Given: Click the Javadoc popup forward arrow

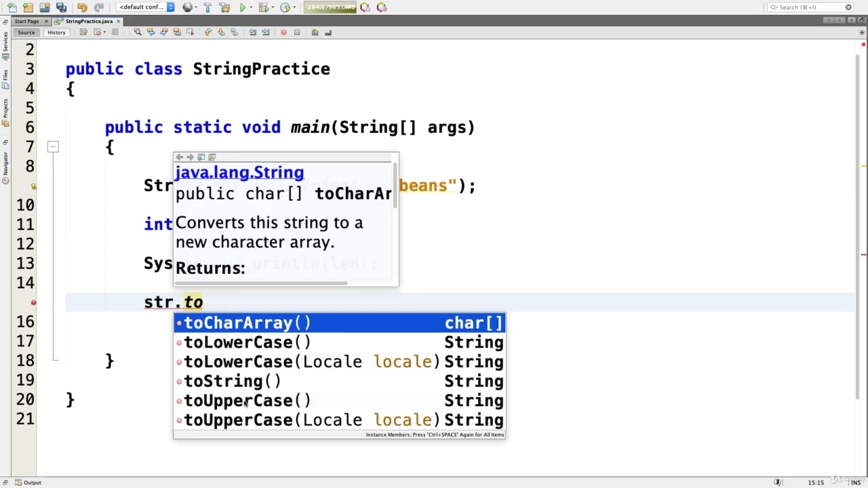Looking at the screenshot, I should [x=190, y=157].
